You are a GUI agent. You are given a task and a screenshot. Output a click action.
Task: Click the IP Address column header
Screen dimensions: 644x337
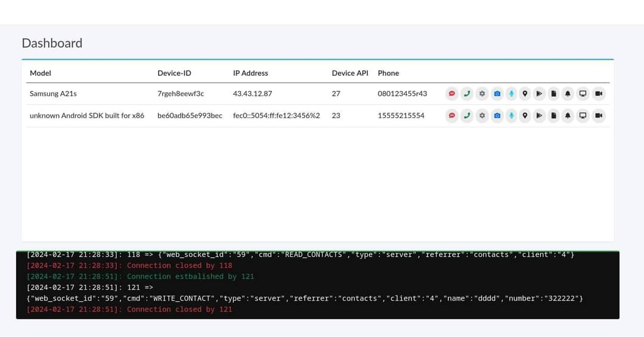(250, 73)
